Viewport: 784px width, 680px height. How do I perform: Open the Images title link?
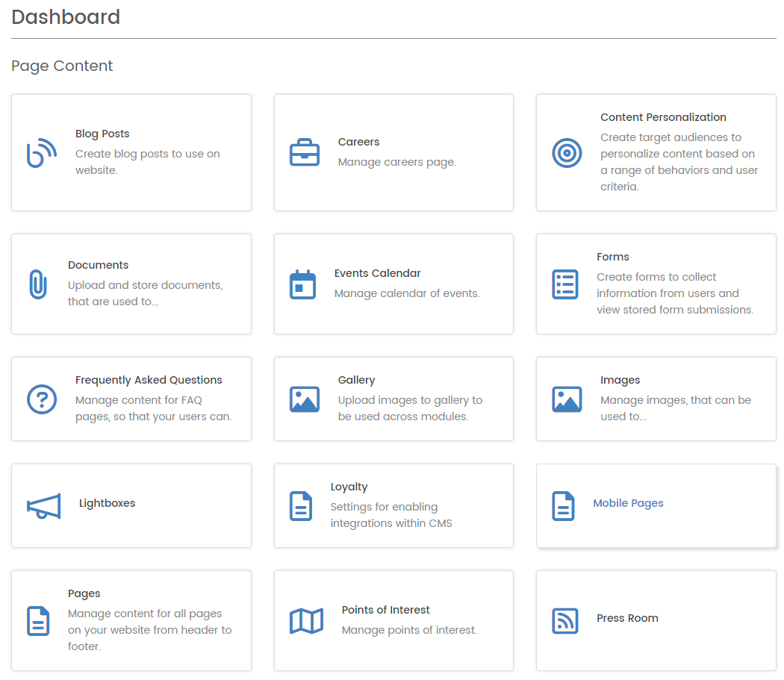coord(620,380)
